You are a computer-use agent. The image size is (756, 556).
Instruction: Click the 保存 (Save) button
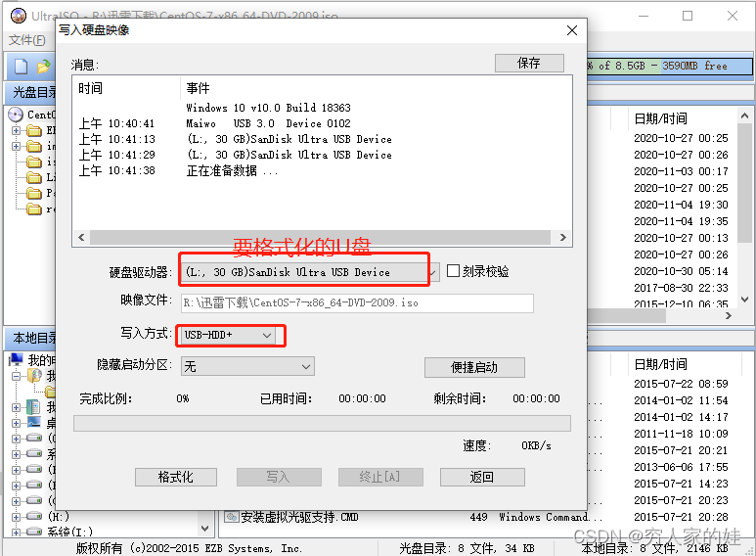pyautogui.click(x=529, y=64)
